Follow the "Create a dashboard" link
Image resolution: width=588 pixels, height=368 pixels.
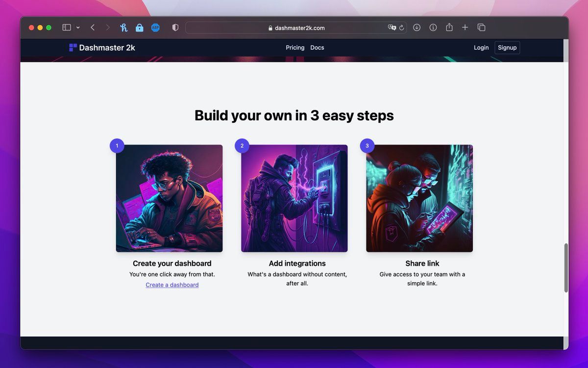[172, 285]
